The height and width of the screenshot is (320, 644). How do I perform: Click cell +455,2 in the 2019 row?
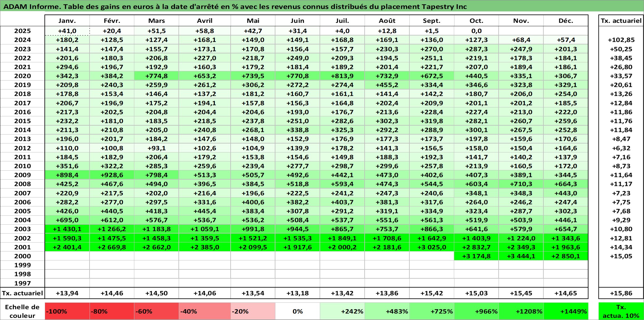[387, 85]
